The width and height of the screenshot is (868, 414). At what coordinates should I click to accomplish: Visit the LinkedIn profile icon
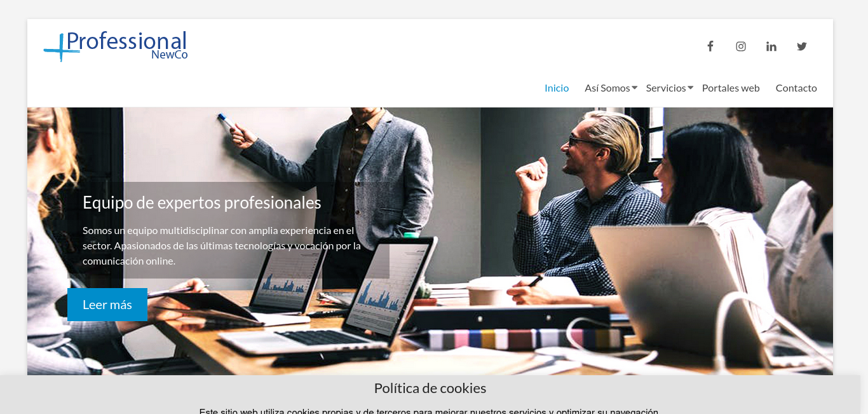(x=771, y=46)
